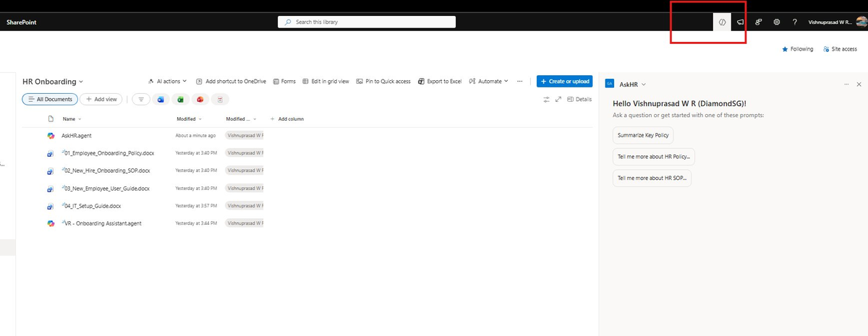
Task: Click Copilot icon beside VR - Onboarding Assistant.agent
Action: pyautogui.click(x=51, y=223)
